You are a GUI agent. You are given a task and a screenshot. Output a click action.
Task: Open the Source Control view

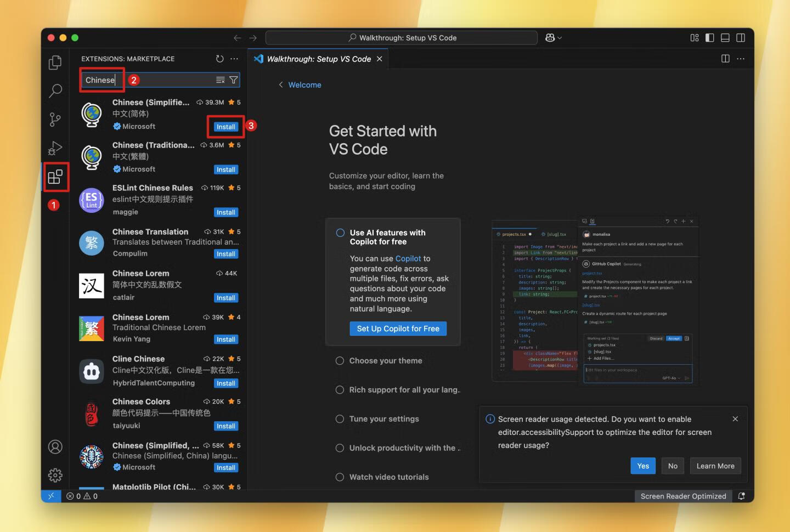[55, 119]
